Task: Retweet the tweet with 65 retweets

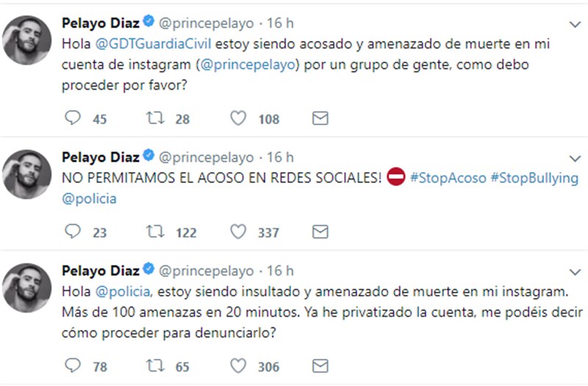Action: click(x=155, y=364)
